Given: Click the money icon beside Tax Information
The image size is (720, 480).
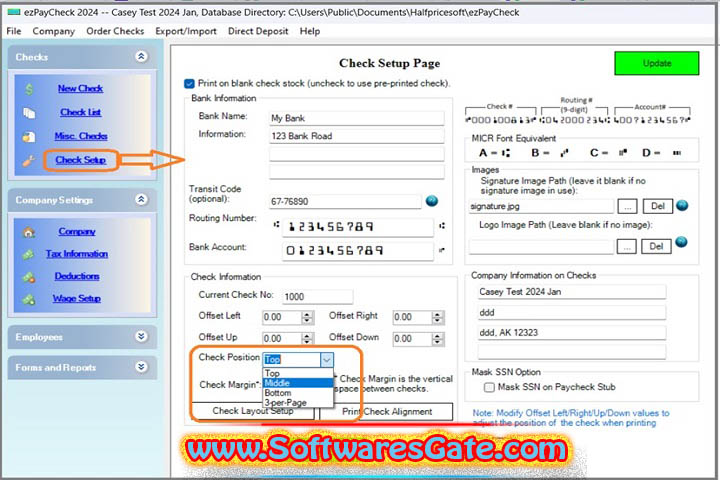Looking at the screenshot, I should click(28, 254).
